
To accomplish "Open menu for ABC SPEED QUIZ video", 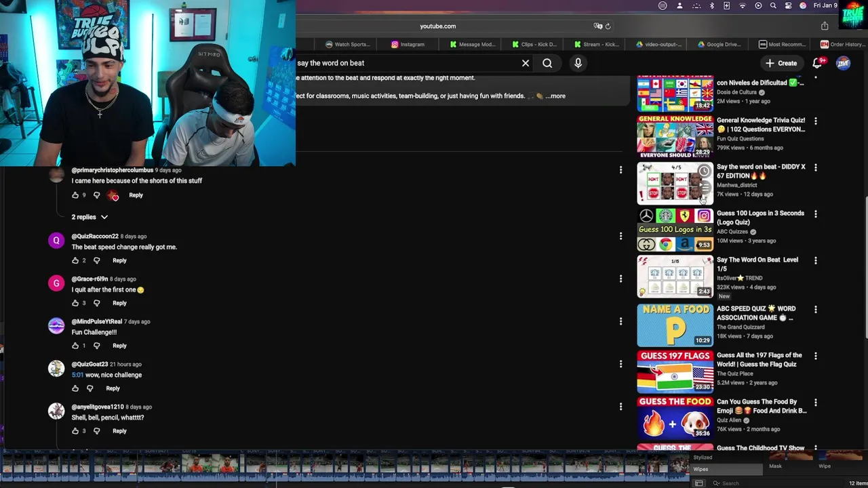I will [815, 310].
